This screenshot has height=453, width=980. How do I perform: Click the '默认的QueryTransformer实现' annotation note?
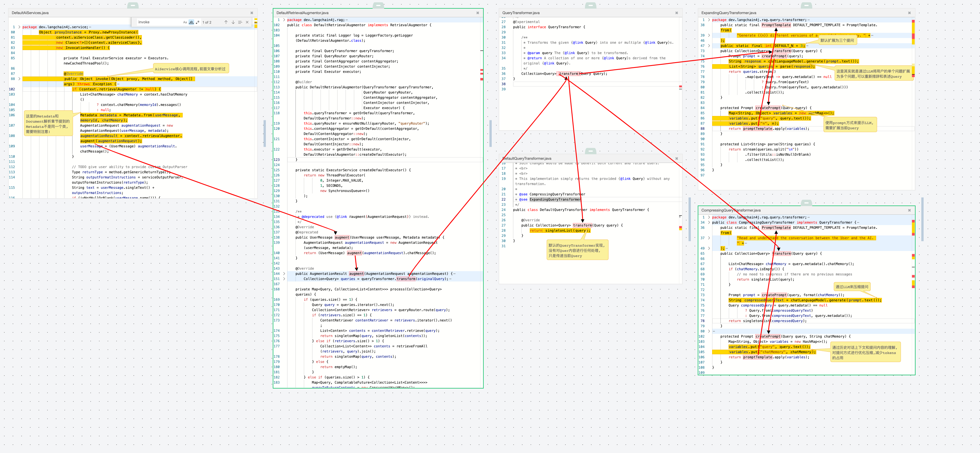point(577,250)
